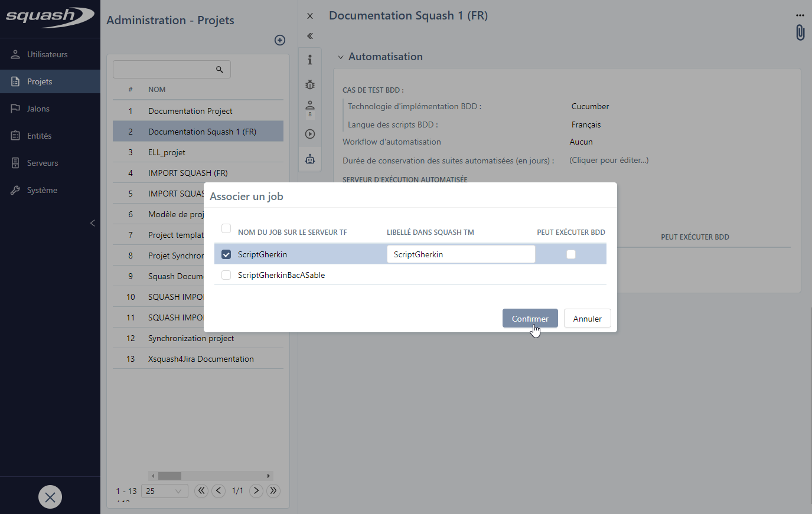
Task: Open Serveurs in the sidebar menu
Action: point(43,163)
